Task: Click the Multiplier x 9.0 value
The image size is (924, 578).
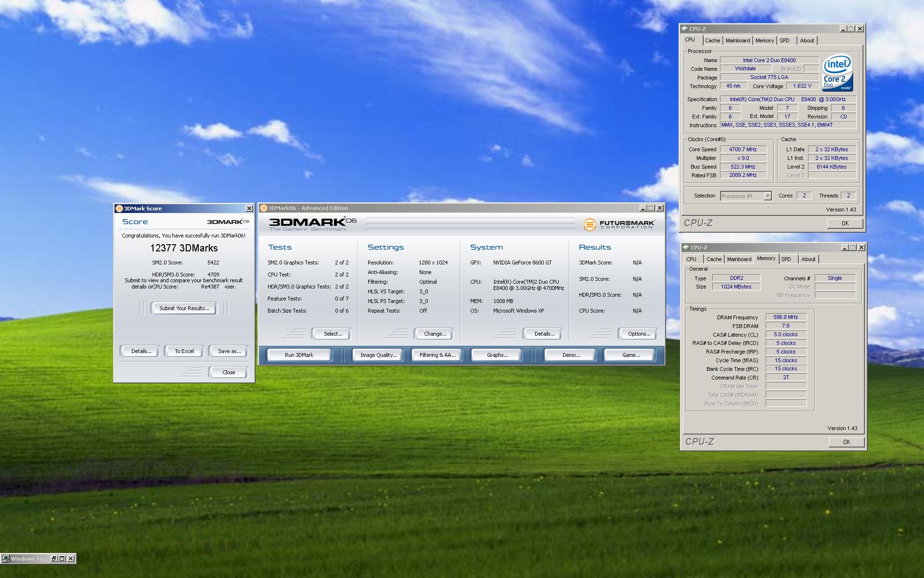Action: click(743, 158)
